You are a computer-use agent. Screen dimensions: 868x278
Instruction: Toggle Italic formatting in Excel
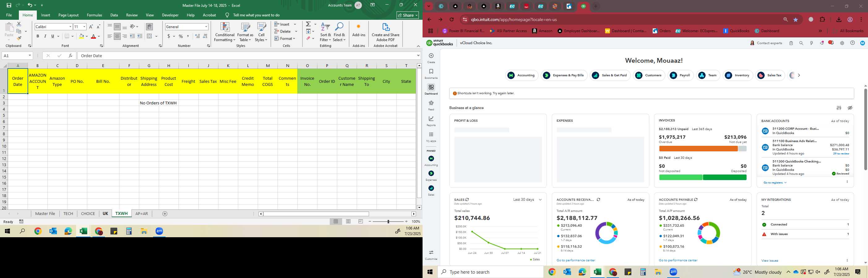pos(45,36)
